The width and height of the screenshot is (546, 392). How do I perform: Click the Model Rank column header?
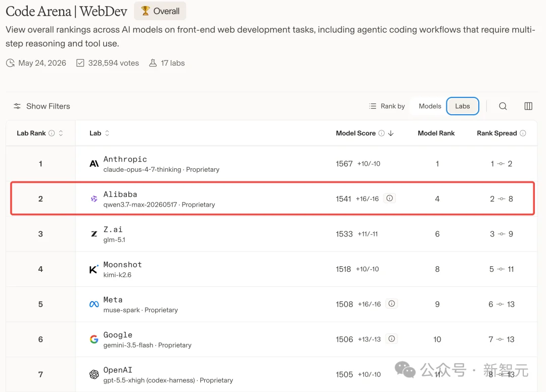[436, 133]
